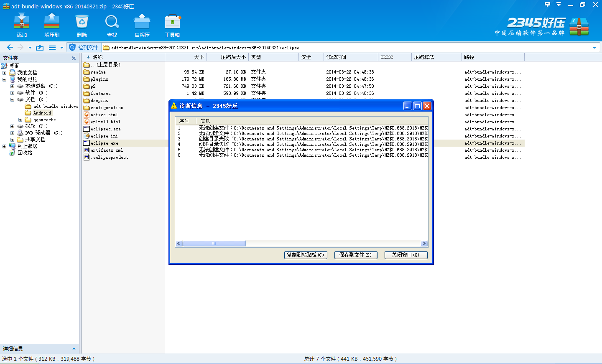Select the configuration folder icon

tap(87, 108)
